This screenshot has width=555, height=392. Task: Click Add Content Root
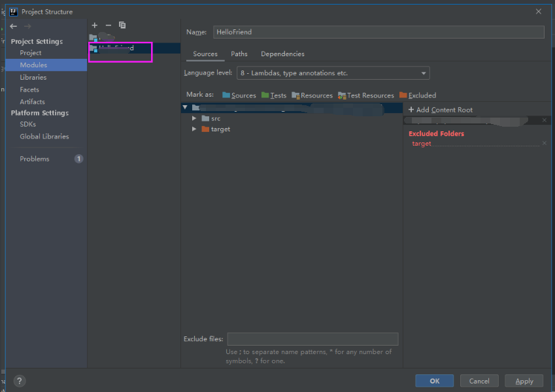click(441, 110)
